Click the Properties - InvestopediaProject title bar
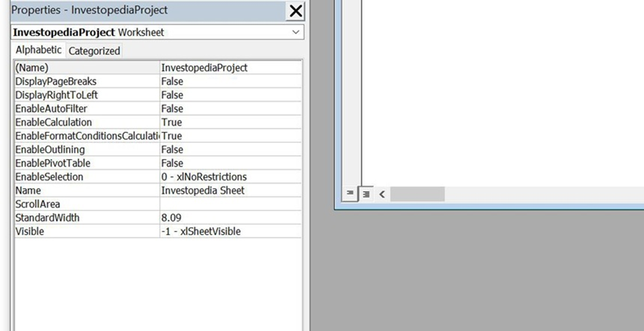Image resolution: width=644 pixels, height=331 pixels. [x=148, y=11]
